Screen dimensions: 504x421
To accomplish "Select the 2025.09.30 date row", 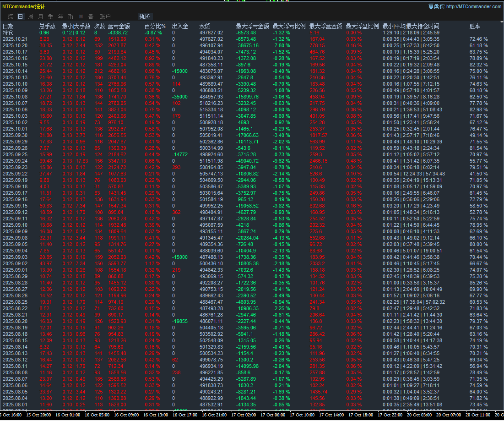I will click(15, 136).
